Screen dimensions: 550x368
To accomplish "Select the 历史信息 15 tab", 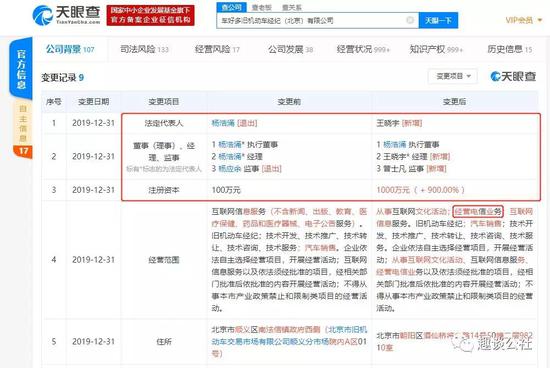I will [x=510, y=49].
